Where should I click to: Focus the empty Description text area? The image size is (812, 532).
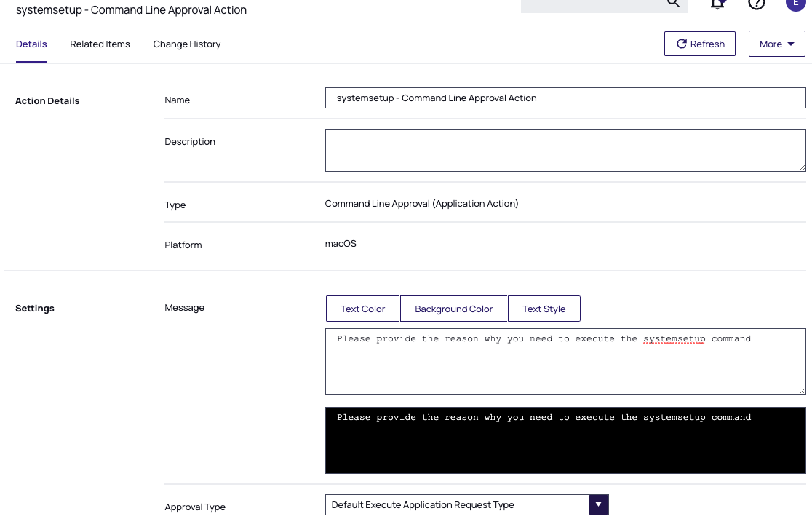[x=565, y=150]
